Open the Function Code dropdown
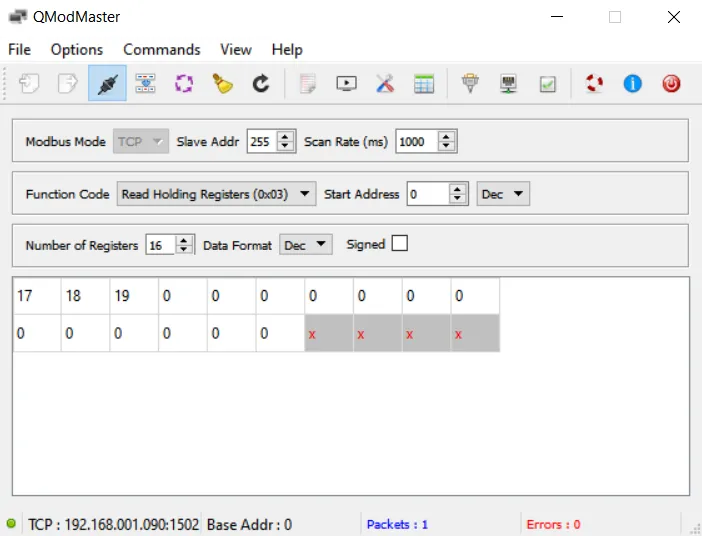Image resolution: width=702 pixels, height=536 pixels. [216, 194]
